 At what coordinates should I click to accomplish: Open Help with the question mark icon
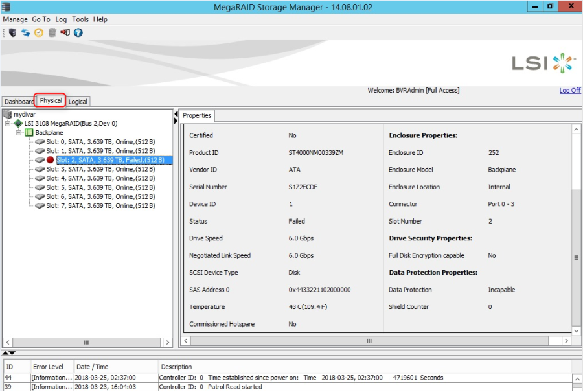(x=78, y=32)
